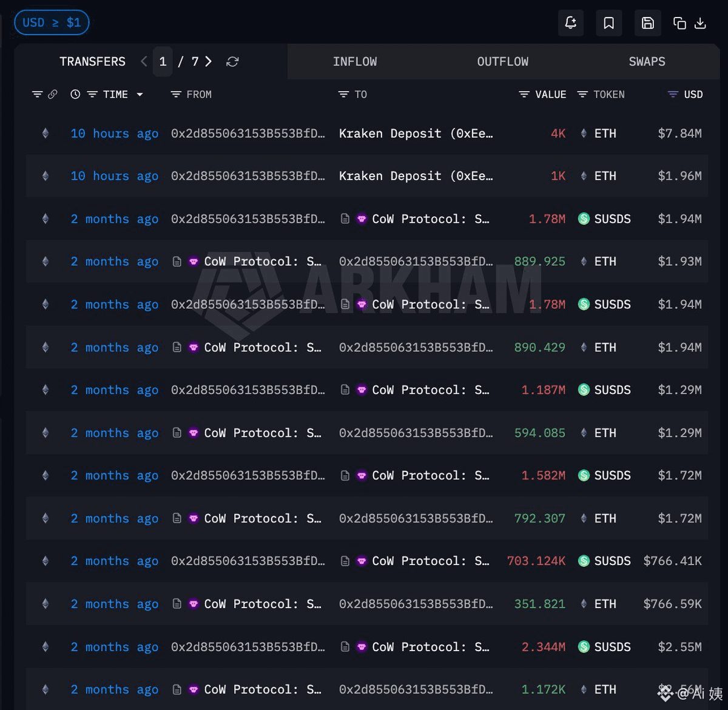Open first '10 hours ago' transaction, $7.84M
Image resolution: width=728 pixels, height=710 pixels.
tap(115, 134)
